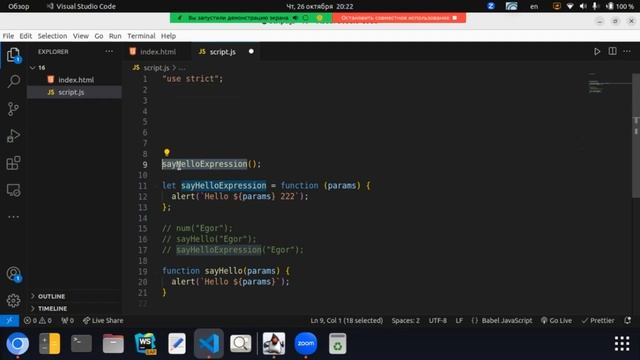Open the File menu
640x360 pixels.
point(8,36)
